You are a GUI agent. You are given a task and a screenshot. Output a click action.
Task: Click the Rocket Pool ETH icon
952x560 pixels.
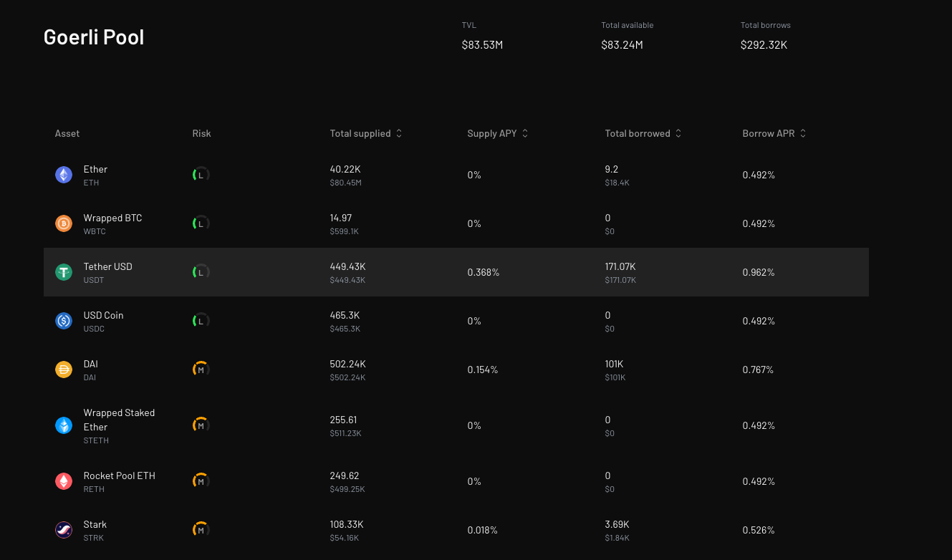(x=64, y=481)
